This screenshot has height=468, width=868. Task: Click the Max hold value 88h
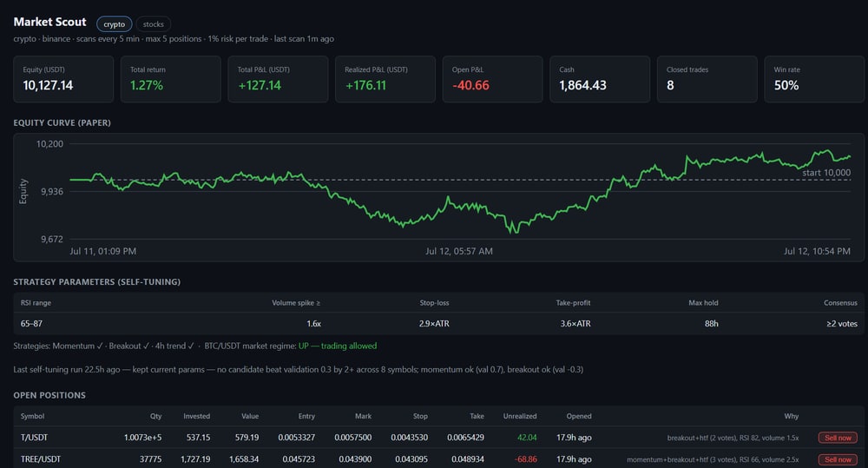712,324
